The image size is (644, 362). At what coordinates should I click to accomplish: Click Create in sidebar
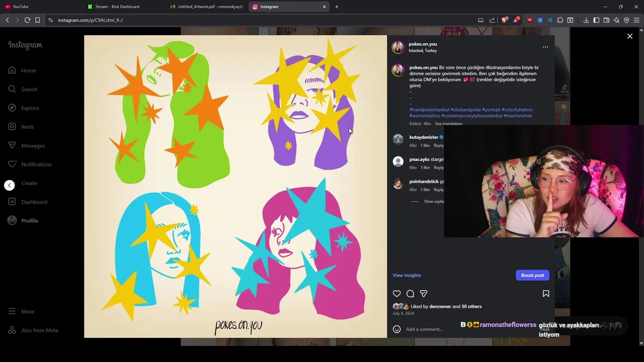click(23, 183)
